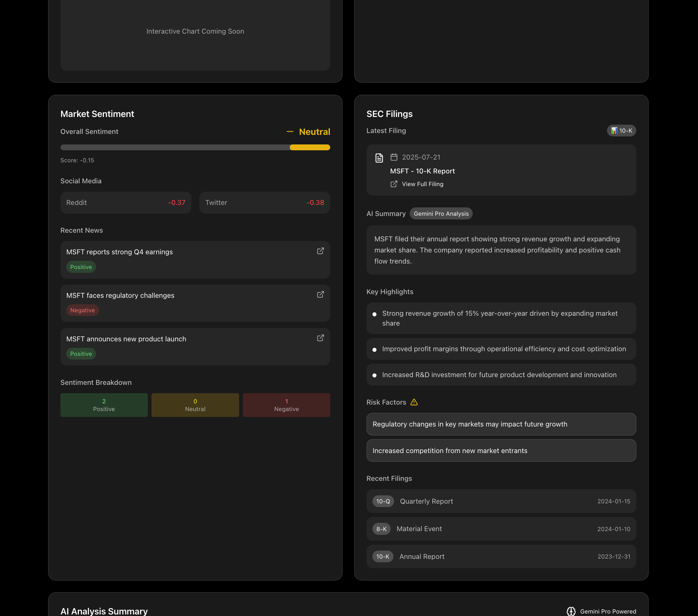The width and height of the screenshot is (698, 616).
Task: Click the Neutral overall sentiment label
Action: 314,132
